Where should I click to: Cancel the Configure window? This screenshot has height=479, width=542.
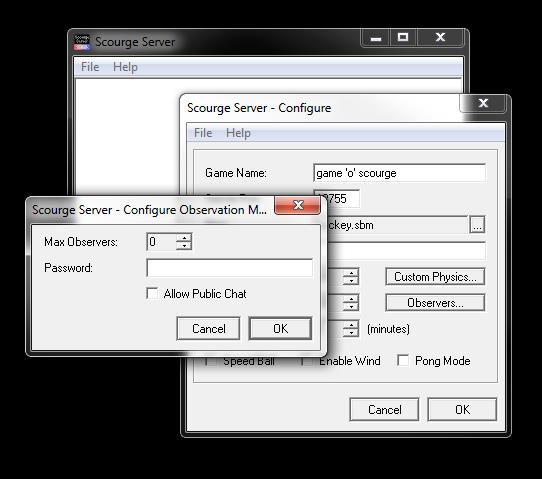[x=384, y=410]
